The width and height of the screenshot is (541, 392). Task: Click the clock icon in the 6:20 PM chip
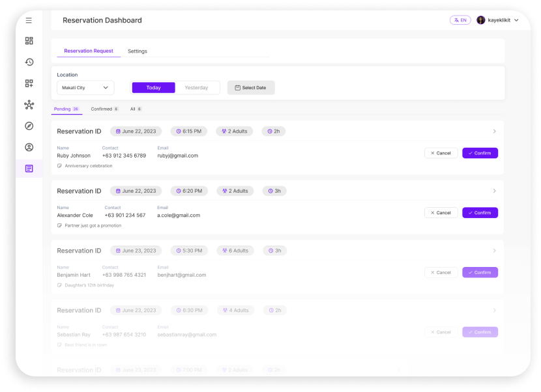[179, 191]
